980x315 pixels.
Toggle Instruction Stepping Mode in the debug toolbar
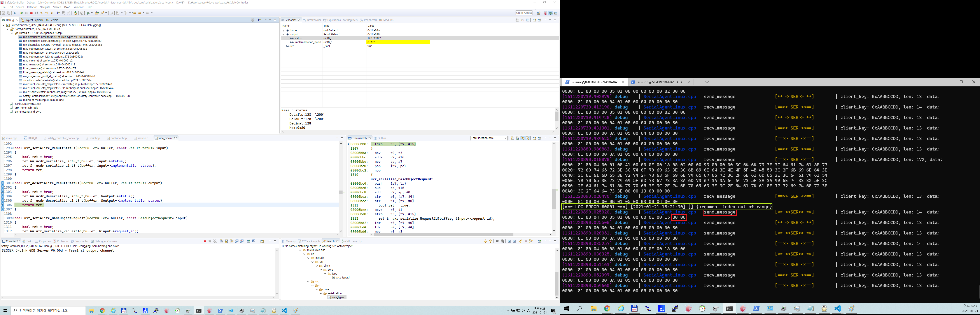point(58,13)
